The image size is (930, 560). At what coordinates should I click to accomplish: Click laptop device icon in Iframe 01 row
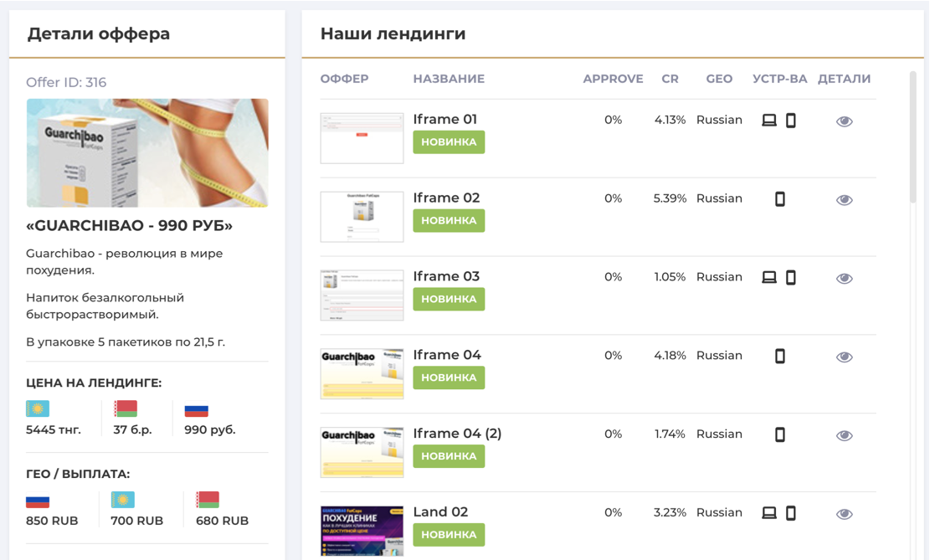[x=768, y=121]
